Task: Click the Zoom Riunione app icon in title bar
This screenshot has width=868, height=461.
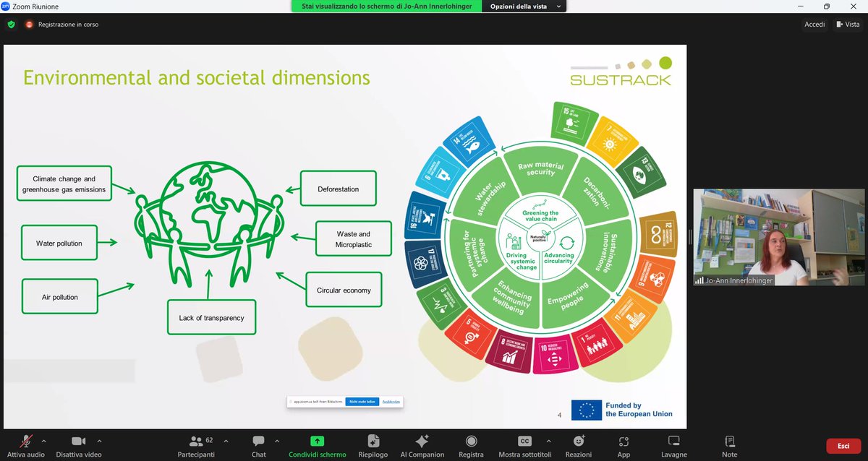Action: 6,6
